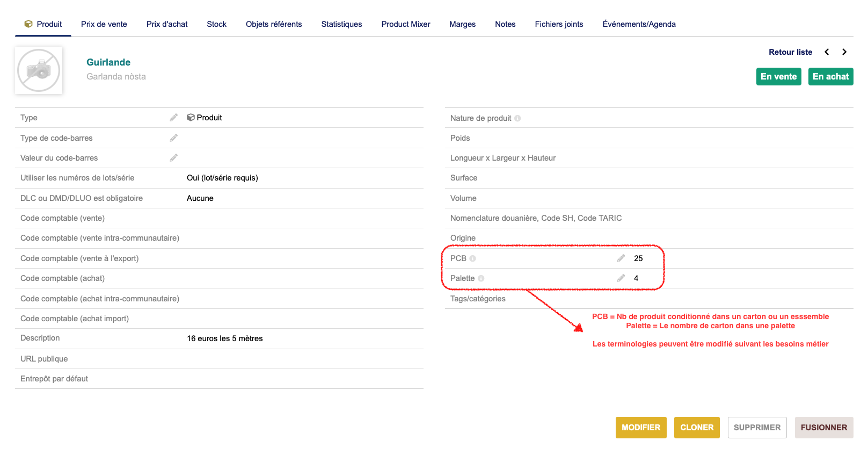Toggle the En vente status badge

778,76
